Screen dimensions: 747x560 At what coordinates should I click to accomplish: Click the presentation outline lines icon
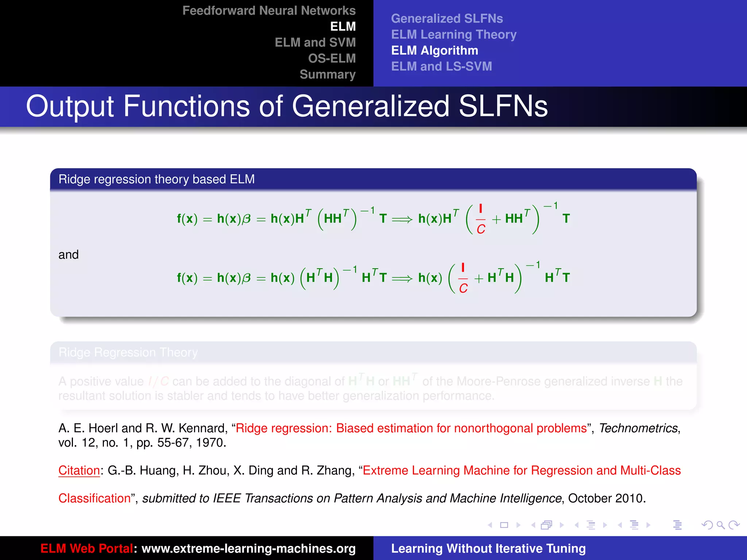point(678,525)
